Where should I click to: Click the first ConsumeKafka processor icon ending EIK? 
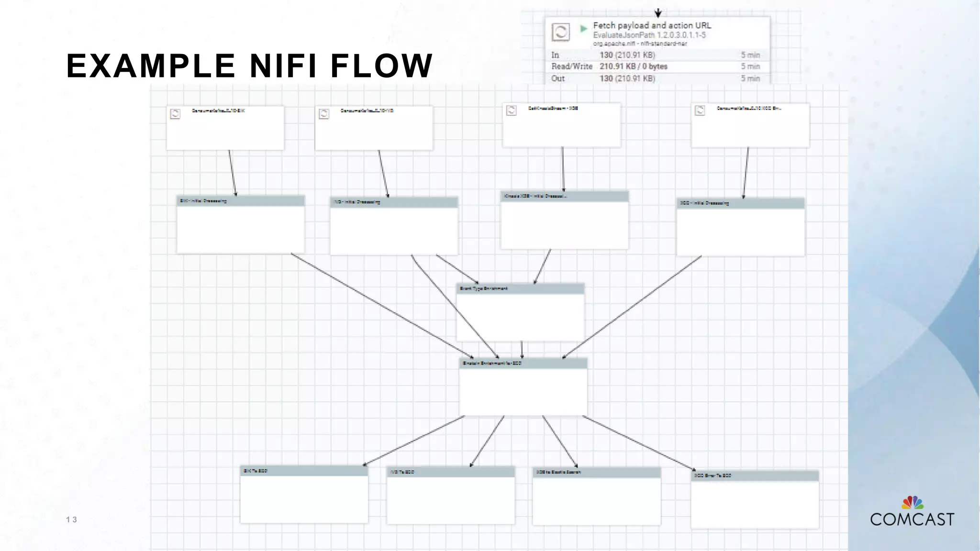click(x=176, y=114)
